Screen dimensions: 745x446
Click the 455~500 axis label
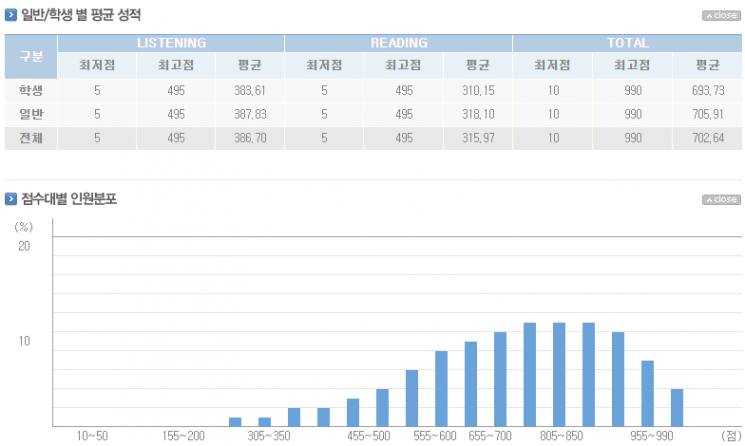click(368, 436)
